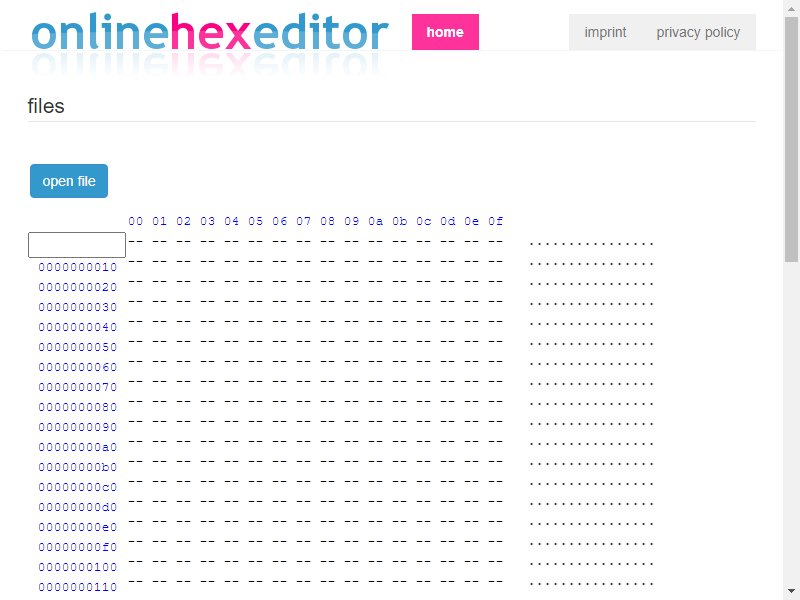Select row offset 00000000a0
Screen dimensions: 800x600
pos(78,447)
